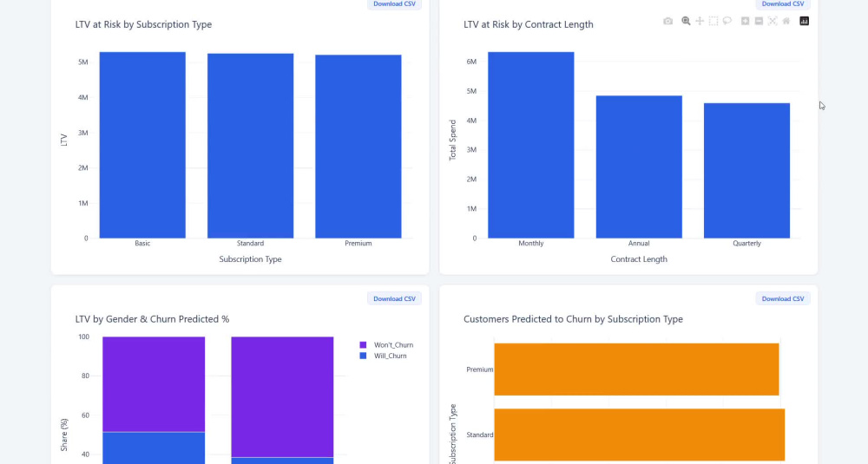
Task: Download contract length plot as PNG (camera icon)
Action: coord(668,21)
